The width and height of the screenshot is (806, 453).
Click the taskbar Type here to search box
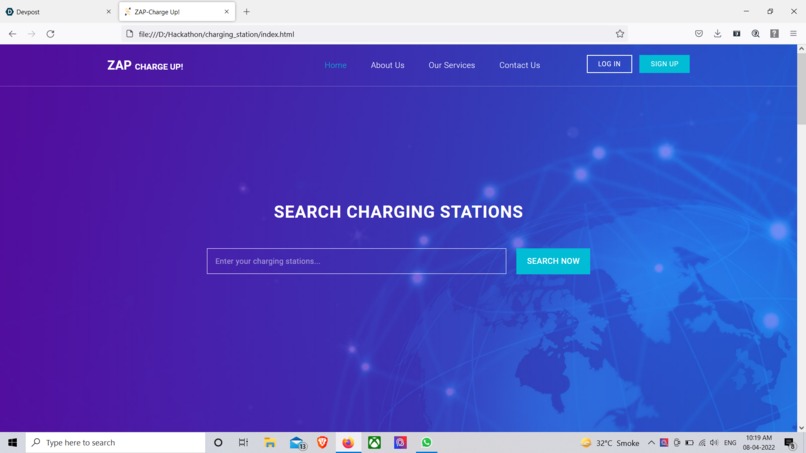pos(115,442)
